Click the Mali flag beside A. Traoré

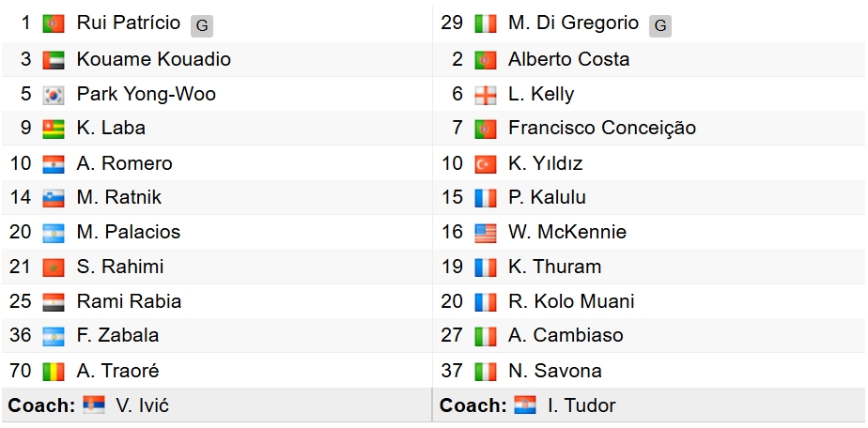pos(54,371)
